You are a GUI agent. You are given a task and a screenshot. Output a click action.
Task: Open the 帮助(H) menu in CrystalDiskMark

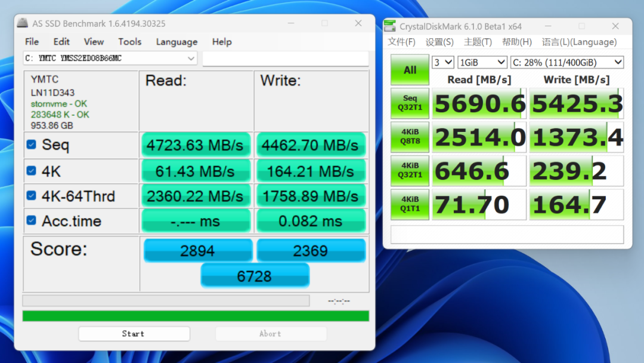[x=516, y=42]
